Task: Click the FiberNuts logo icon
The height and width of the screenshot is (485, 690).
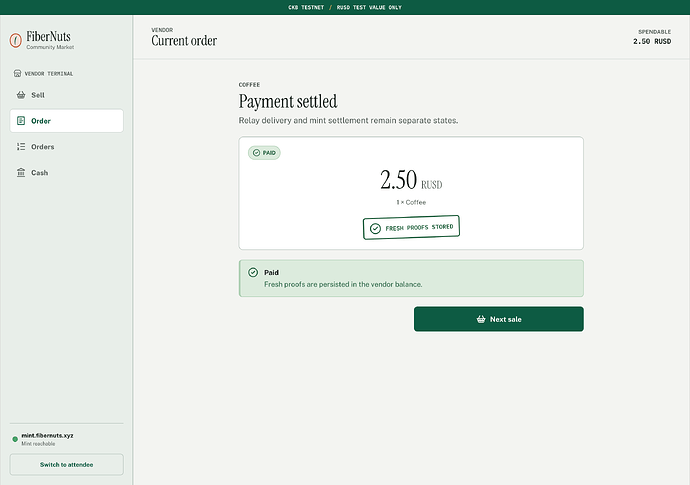Action: click(15, 40)
